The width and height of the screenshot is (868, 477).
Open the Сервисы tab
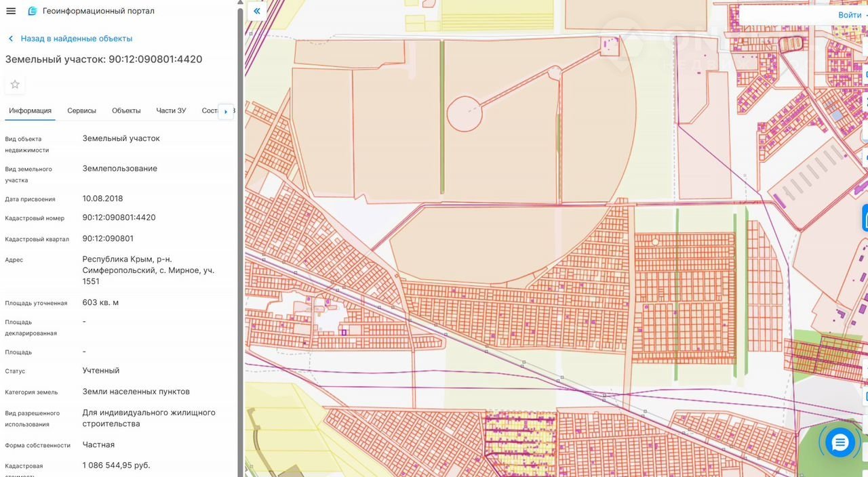pos(81,110)
